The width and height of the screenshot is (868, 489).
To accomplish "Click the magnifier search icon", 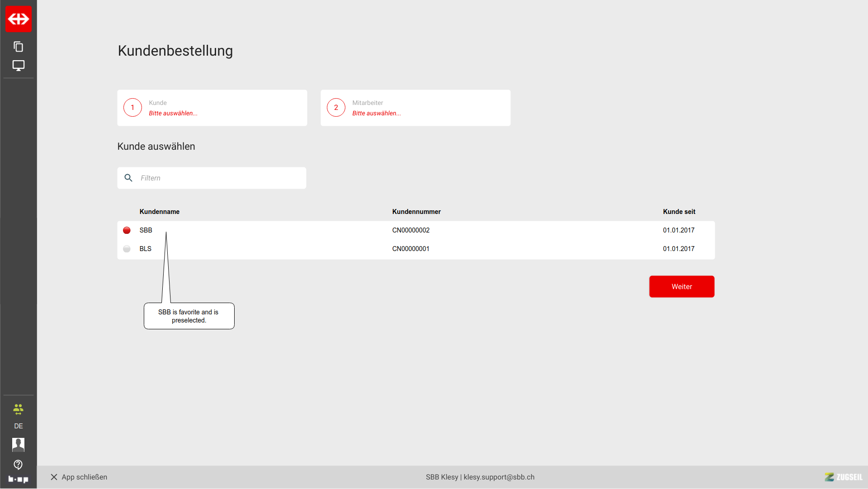I will click(x=128, y=178).
